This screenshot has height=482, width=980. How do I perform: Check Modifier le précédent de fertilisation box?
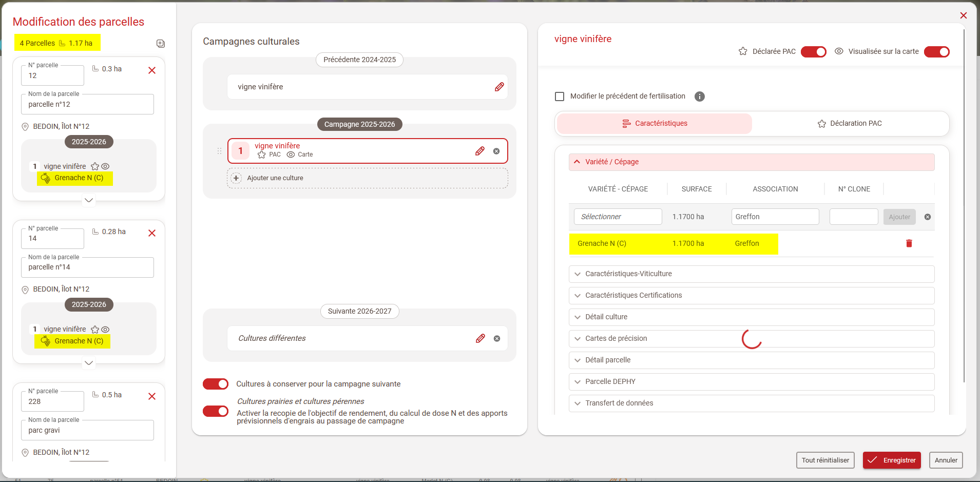(560, 97)
